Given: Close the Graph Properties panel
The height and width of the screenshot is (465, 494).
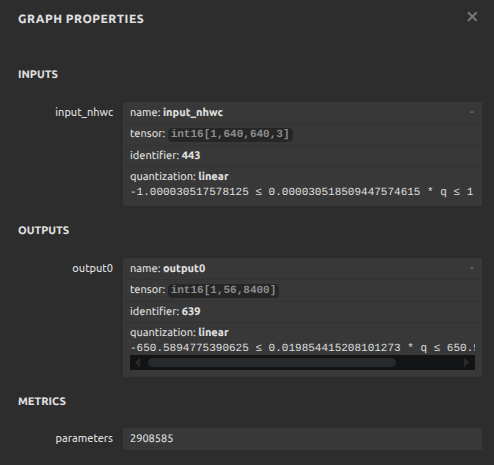Looking at the screenshot, I should (x=472, y=17).
